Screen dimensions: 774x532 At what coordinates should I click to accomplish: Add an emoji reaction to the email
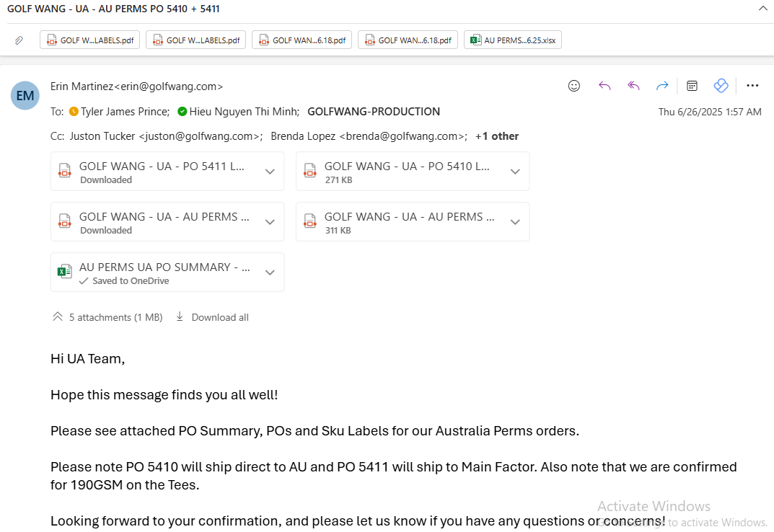574,86
